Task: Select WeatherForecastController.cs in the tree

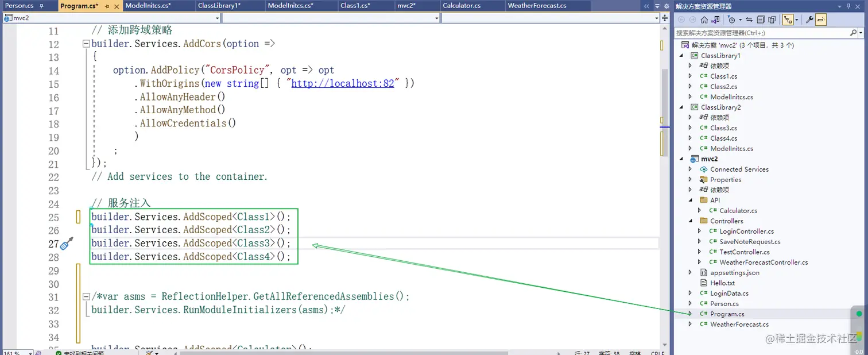Action: click(x=764, y=263)
